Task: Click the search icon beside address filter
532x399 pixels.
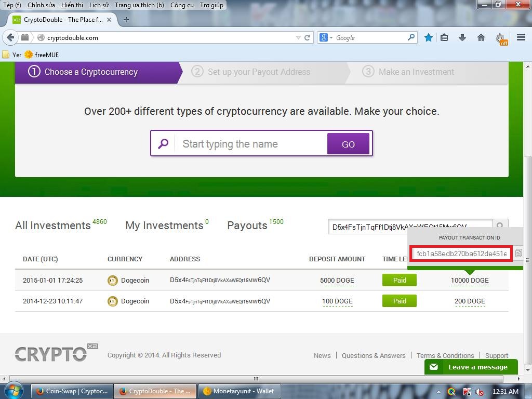Action: (500, 225)
